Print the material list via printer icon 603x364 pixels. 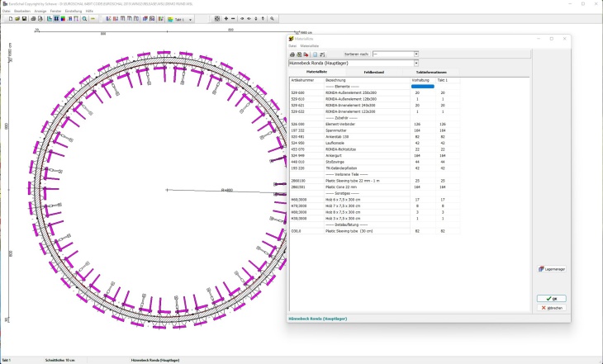pyautogui.click(x=292, y=54)
